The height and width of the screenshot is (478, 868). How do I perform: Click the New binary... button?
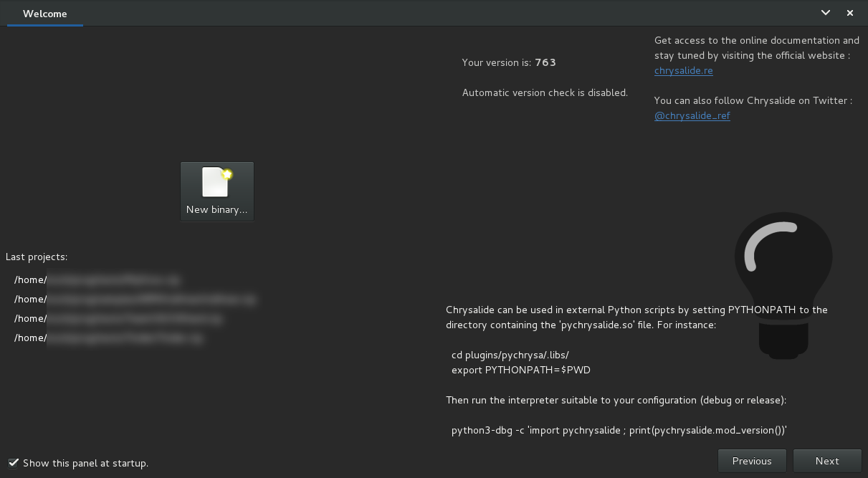(x=217, y=191)
